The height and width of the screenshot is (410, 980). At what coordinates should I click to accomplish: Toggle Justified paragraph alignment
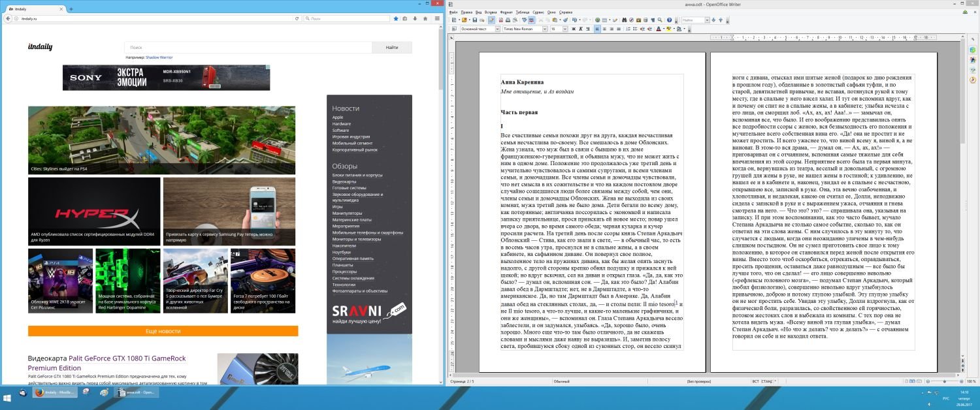click(619, 29)
